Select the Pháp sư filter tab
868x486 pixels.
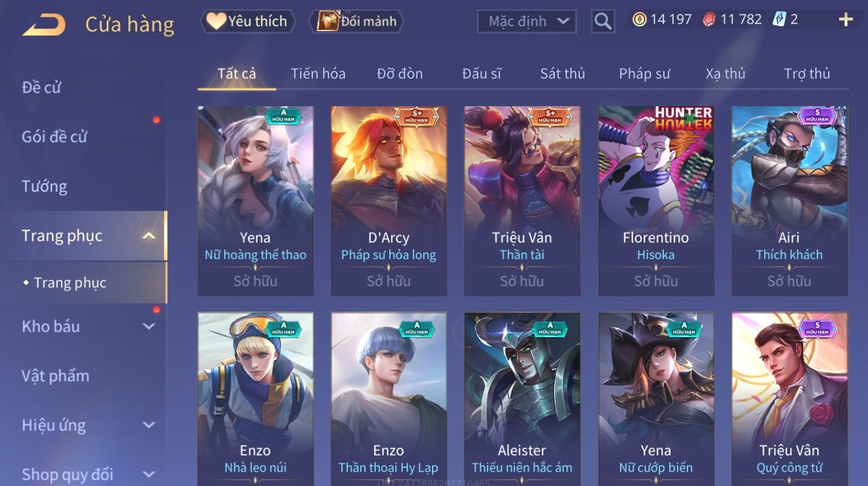[644, 74]
